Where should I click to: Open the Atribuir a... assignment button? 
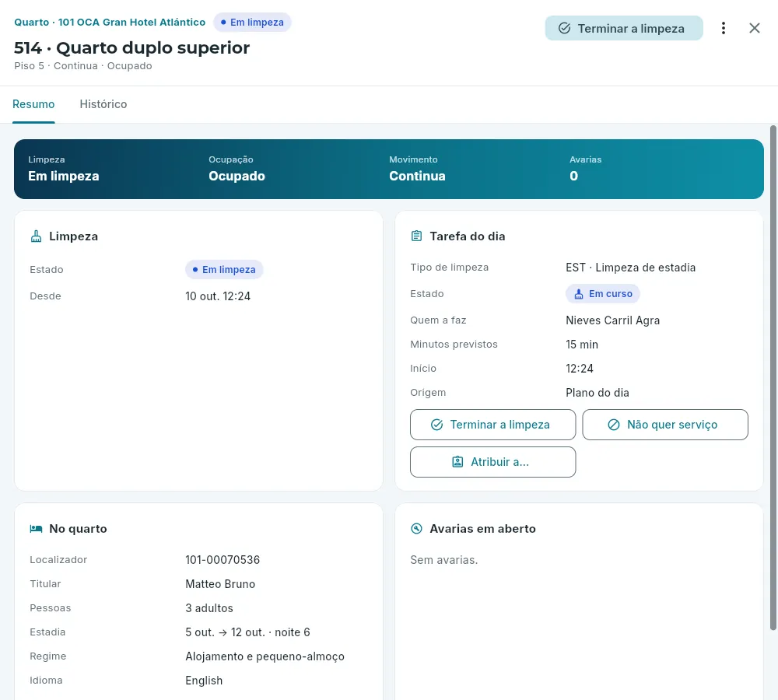click(492, 462)
